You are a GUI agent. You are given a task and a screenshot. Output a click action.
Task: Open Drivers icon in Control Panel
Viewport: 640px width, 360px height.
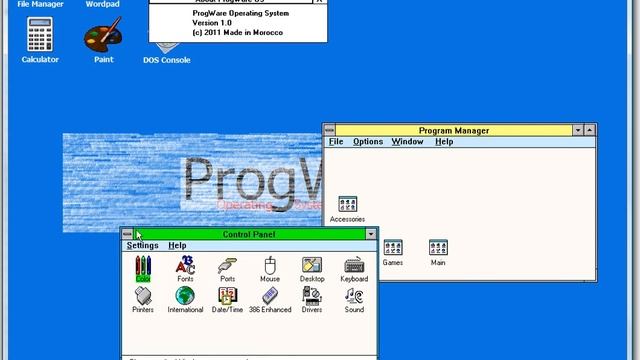312,300
